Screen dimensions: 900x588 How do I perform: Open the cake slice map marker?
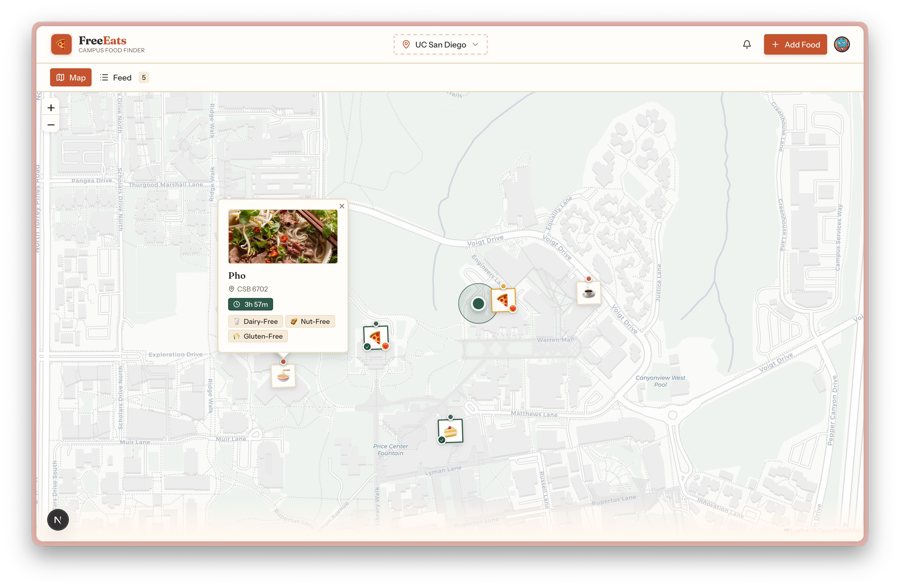(x=450, y=431)
